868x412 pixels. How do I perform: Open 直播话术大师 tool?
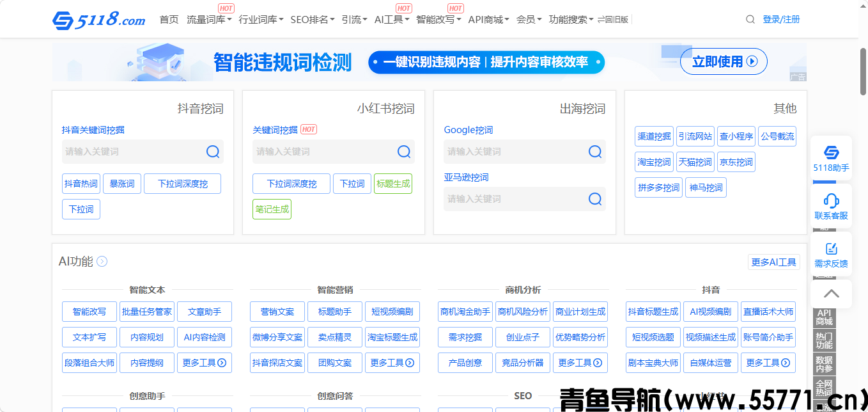click(768, 312)
